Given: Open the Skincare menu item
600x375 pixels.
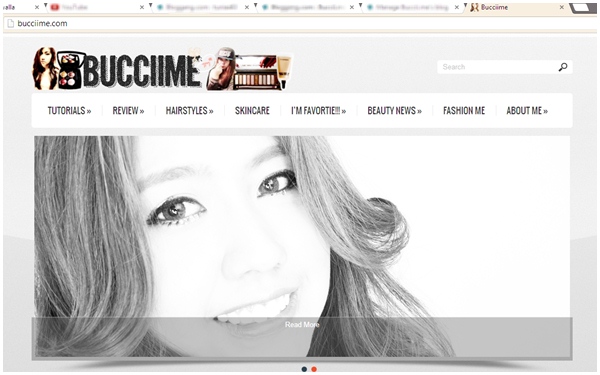Looking at the screenshot, I should pos(252,111).
